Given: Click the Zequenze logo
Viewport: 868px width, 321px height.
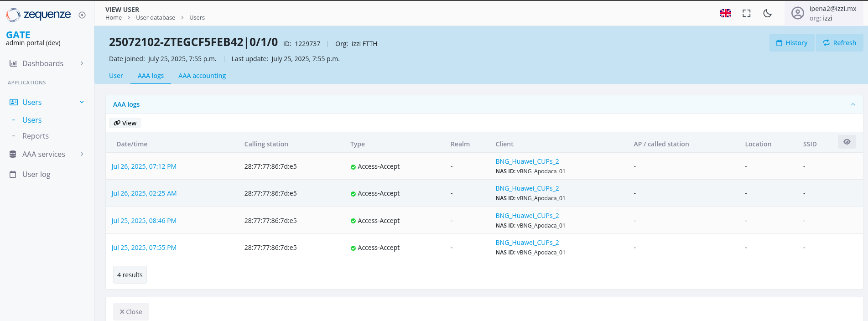Looking at the screenshot, I should coord(38,15).
